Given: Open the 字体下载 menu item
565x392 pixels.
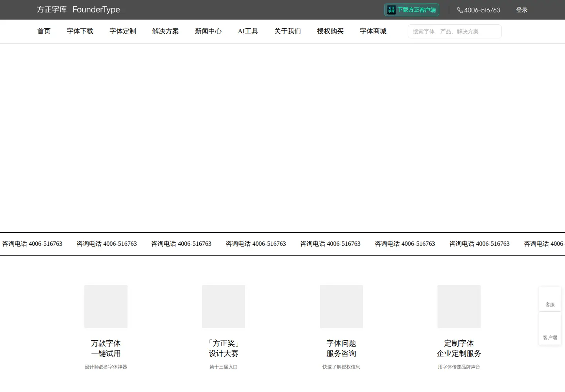Looking at the screenshot, I should (x=80, y=31).
